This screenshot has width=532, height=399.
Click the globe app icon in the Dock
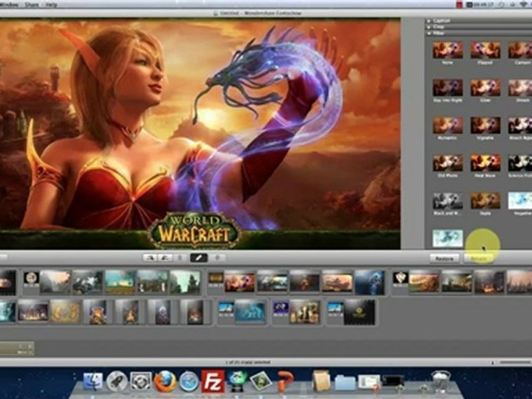pos(237,381)
